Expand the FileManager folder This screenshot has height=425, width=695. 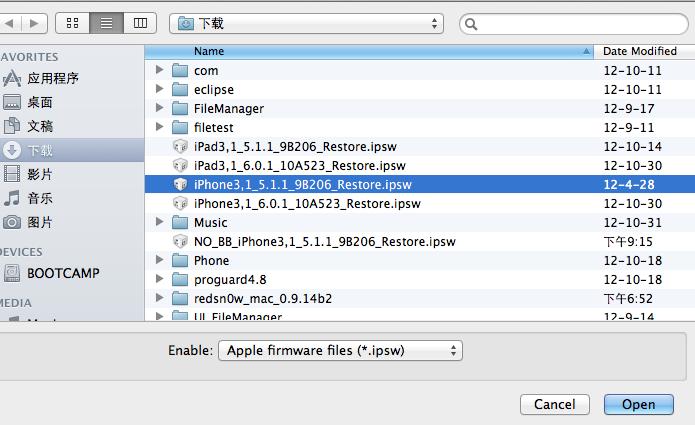[x=160, y=108]
